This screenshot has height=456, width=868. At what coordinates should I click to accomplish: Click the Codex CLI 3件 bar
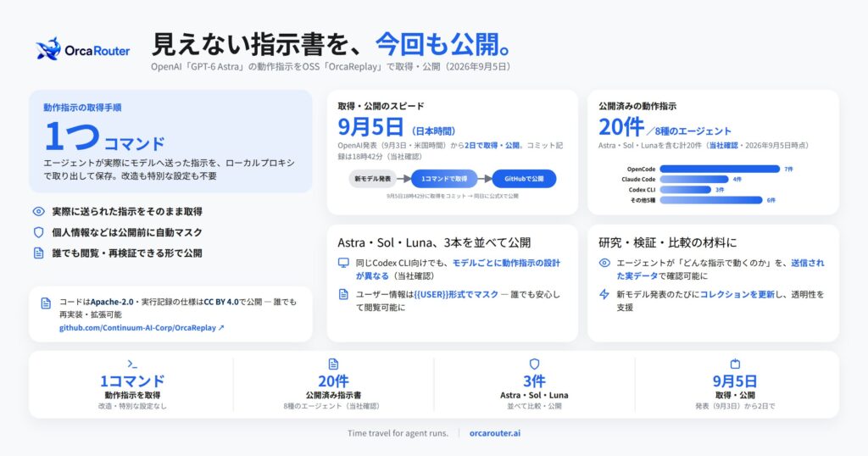tap(685, 190)
